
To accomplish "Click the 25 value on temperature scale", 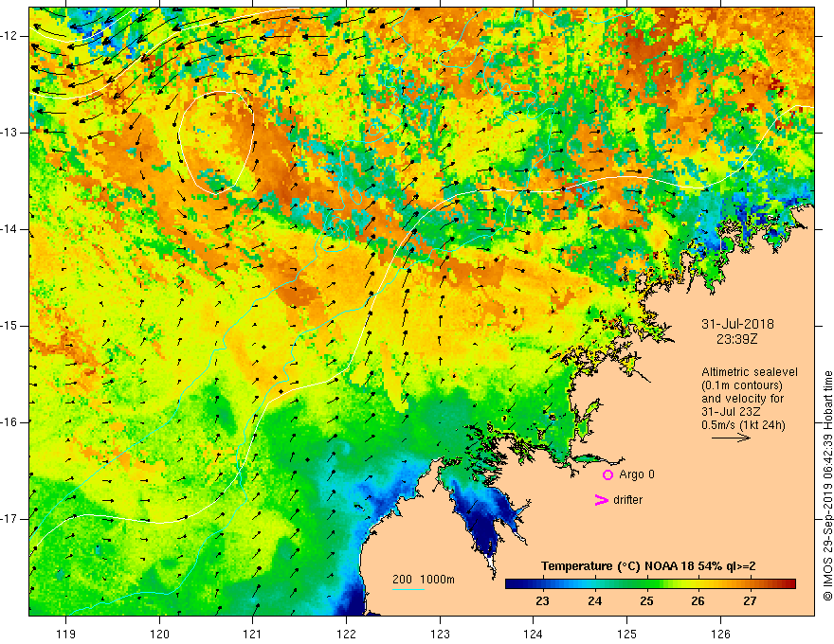I will pyautogui.click(x=646, y=601).
